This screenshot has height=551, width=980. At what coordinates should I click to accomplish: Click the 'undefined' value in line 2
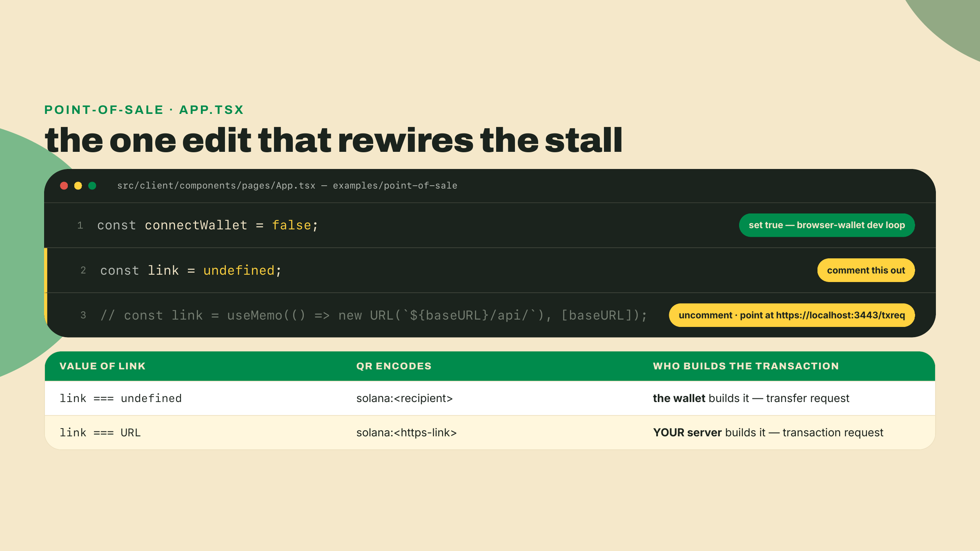click(239, 271)
